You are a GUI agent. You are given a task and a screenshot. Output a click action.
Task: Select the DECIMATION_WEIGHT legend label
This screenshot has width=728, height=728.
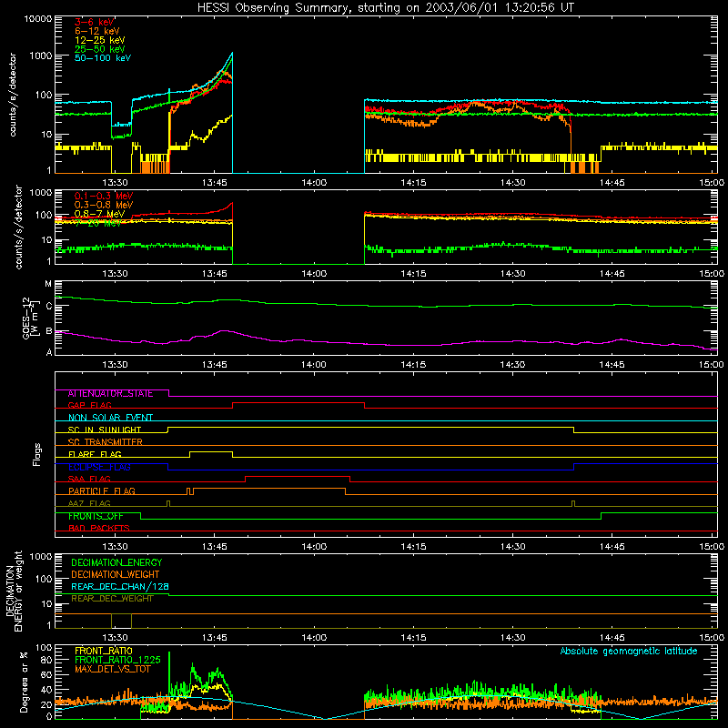(x=116, y=575)
